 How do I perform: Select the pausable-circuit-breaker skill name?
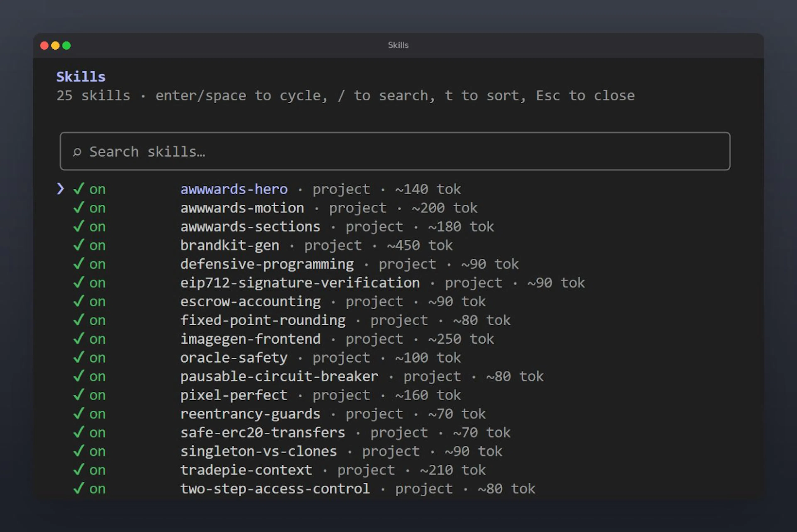(279, 376)
